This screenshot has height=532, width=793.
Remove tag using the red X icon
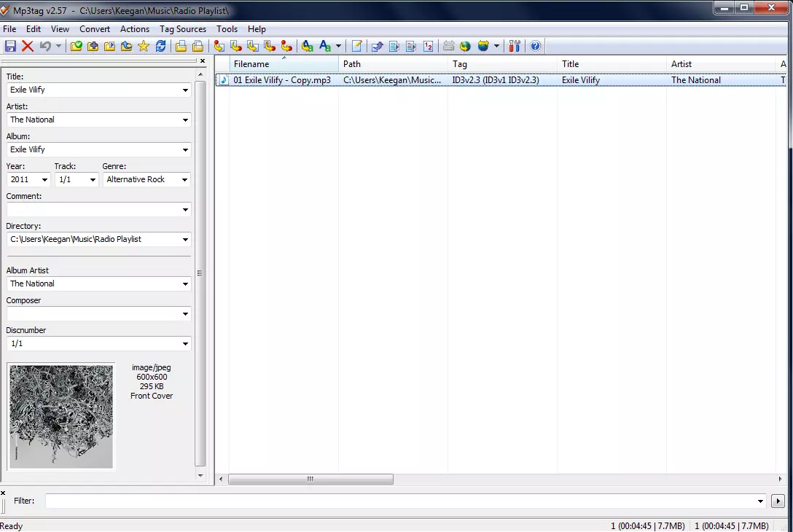pos(27,46)
